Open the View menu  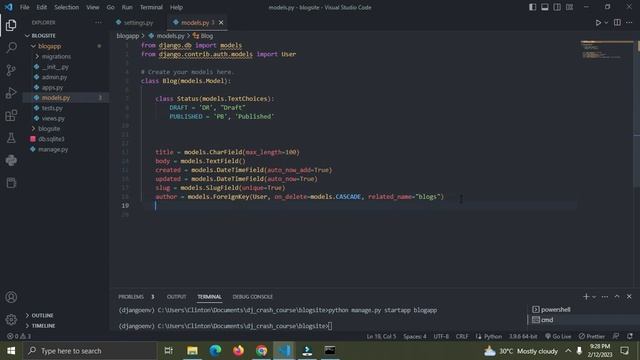(93, 7)
